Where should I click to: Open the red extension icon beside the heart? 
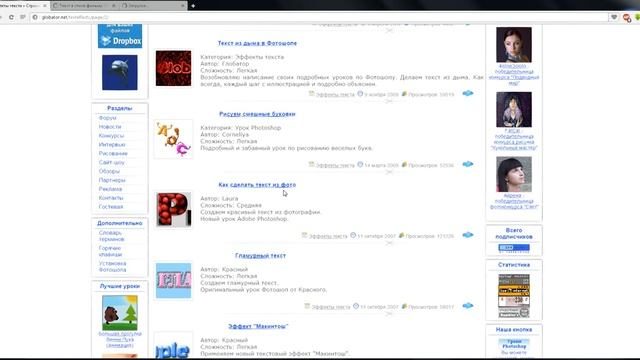tap(627, 18)
